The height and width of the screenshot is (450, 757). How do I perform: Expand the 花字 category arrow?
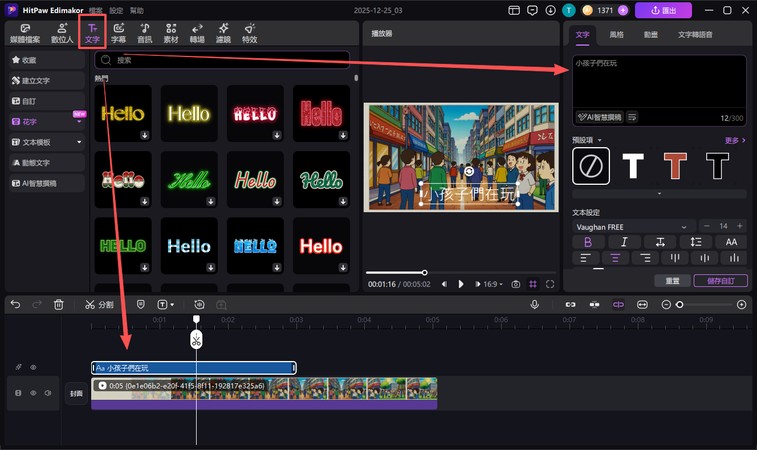pyautogui.click(x=79, y=122)
